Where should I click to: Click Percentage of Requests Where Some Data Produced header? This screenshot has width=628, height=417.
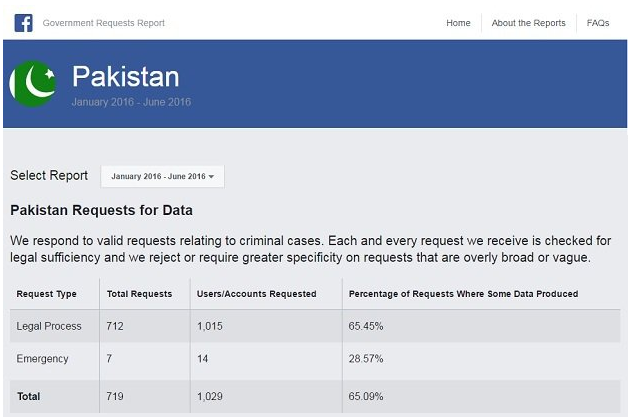(462, 294)
